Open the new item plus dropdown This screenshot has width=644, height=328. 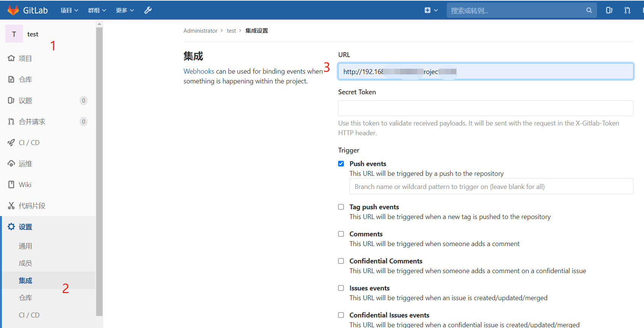click(x=431, y=10)
